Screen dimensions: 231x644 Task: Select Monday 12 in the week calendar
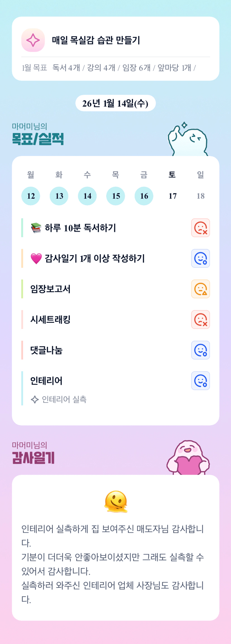point(31,196)
